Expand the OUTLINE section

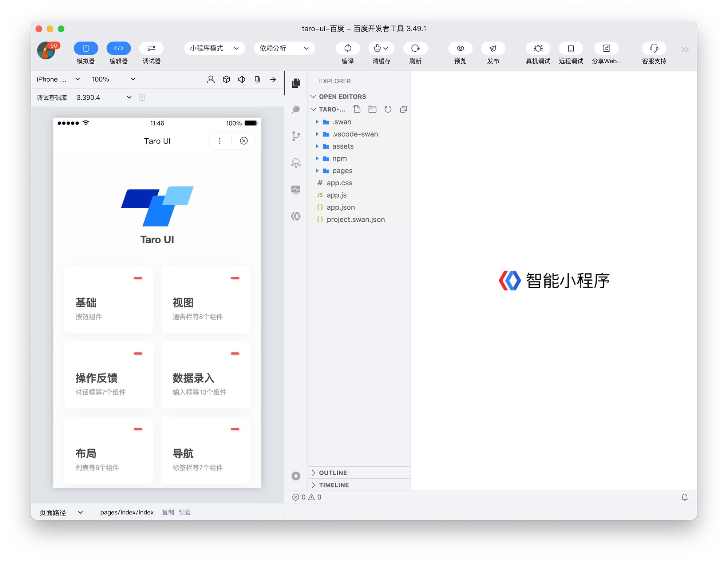(x=333, y=473)
